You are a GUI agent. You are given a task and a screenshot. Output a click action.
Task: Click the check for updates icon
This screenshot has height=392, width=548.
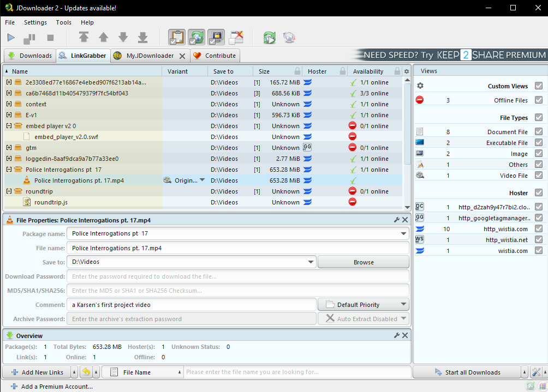pyautogui.click(x=270, y=38)
